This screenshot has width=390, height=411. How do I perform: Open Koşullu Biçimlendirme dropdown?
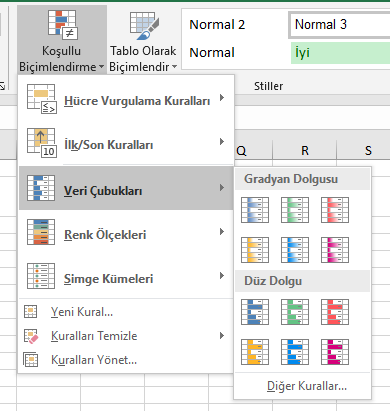pyautogui.click(x=62, y=40)
